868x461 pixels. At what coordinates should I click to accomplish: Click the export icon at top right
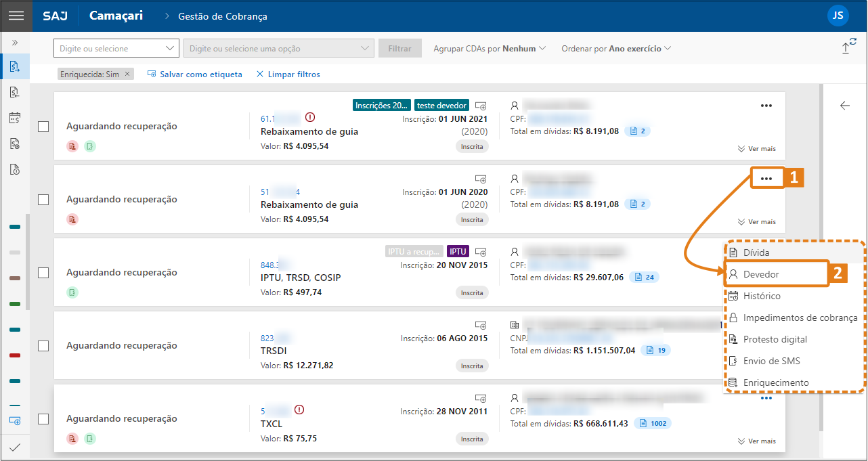(x=848, y=46)
